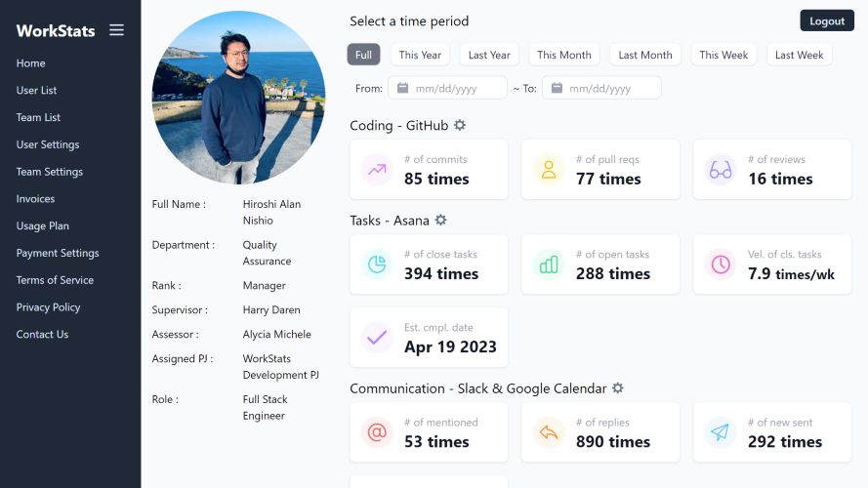Select the Last Week button
Viewport: 868px width, 488px height.
[800, 55]
